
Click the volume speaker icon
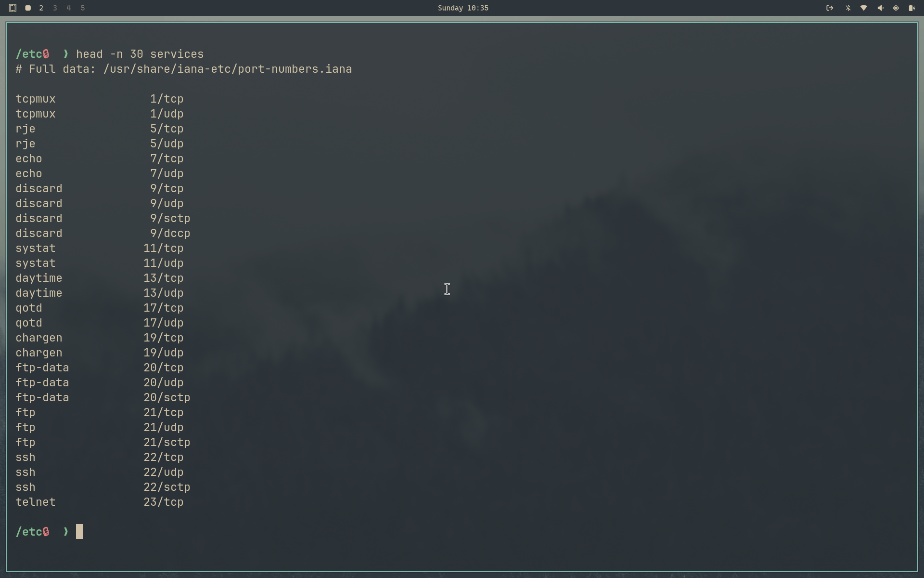pos(880,8)
